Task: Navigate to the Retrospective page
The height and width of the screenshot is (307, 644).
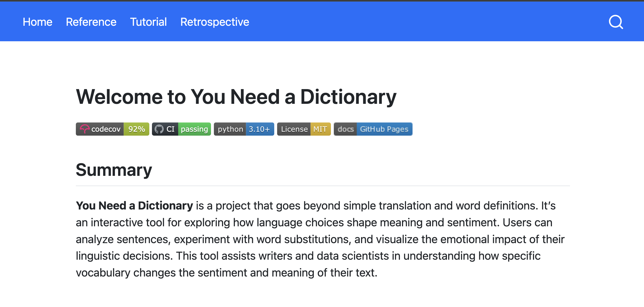Action: tap(215, 22)
